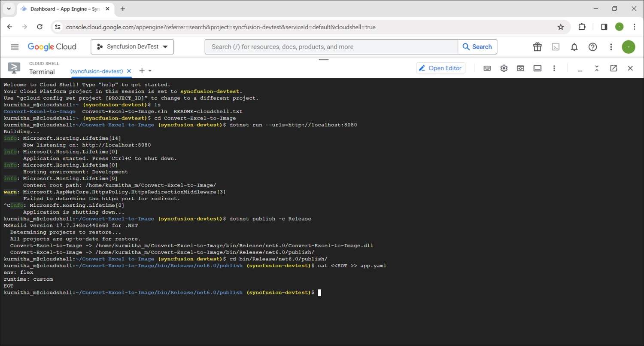The height and width of the screenshot is (346, 644).
Task: Click 'Failed to determine the https port' warning
Action: pyautogui.click(x=101, y=199)
